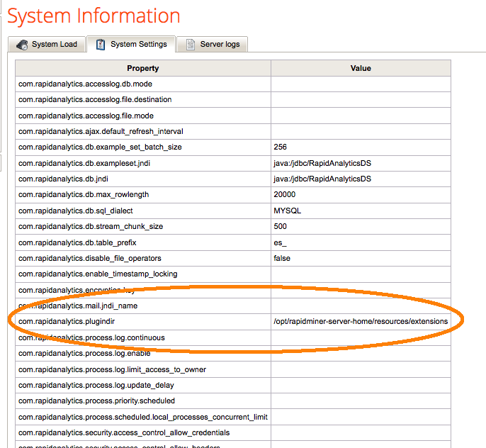Select the es_ table prefix value
486x448 pixels.
point(281,242)
